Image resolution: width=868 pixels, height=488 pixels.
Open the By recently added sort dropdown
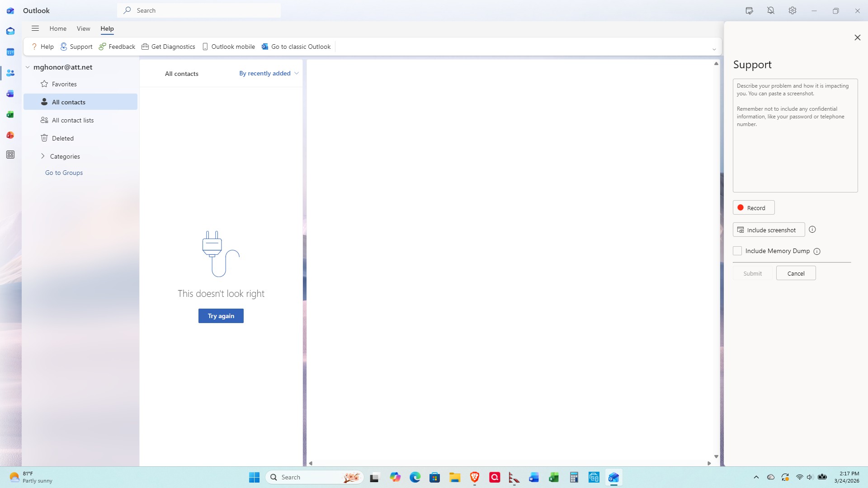[269, 73]
